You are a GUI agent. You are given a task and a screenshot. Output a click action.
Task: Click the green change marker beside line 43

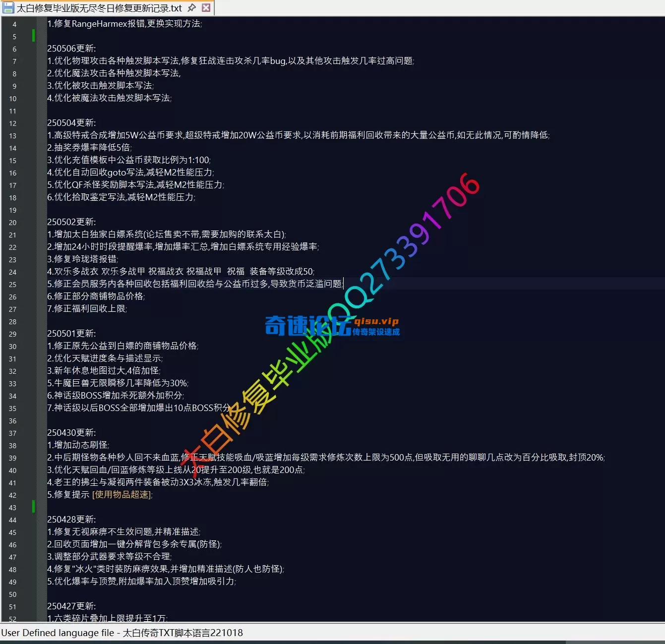pyautogui.click(x=33, y=507)
